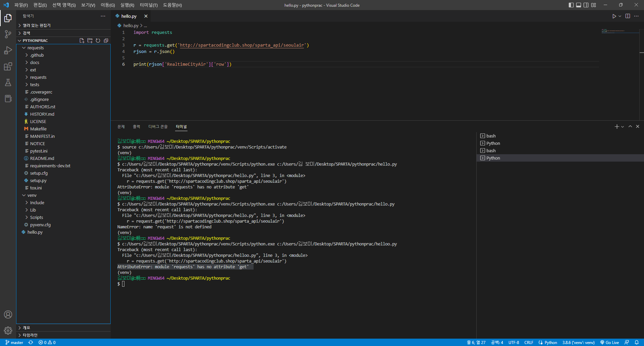Click the editor minimap

pos(620,31)
